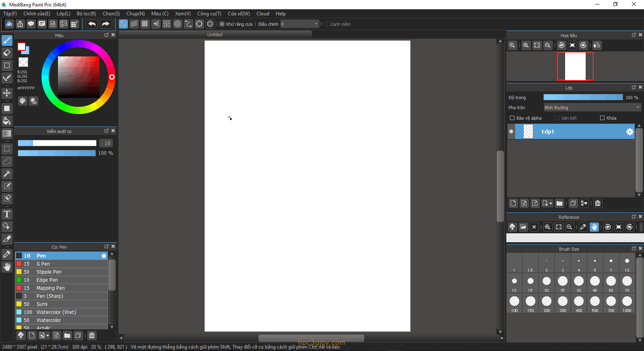Click the Undo arrow in toolbar
Screen dimensions: 644x351
(92, 24)
